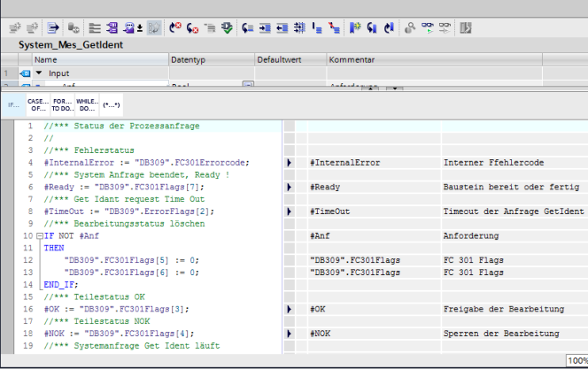
Task: Expand the #TimeOut operand row arrow
Action: coord(290,212)
